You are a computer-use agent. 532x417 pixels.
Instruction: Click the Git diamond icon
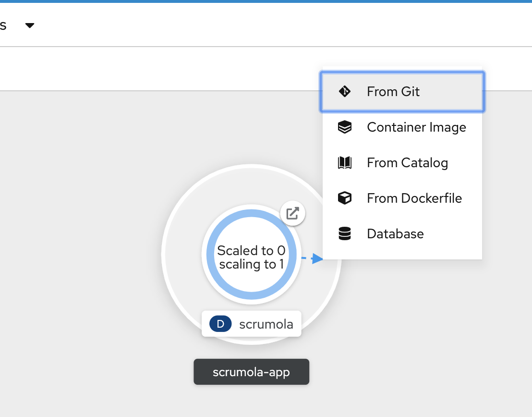pyautogui.click(x=345, y=91)
